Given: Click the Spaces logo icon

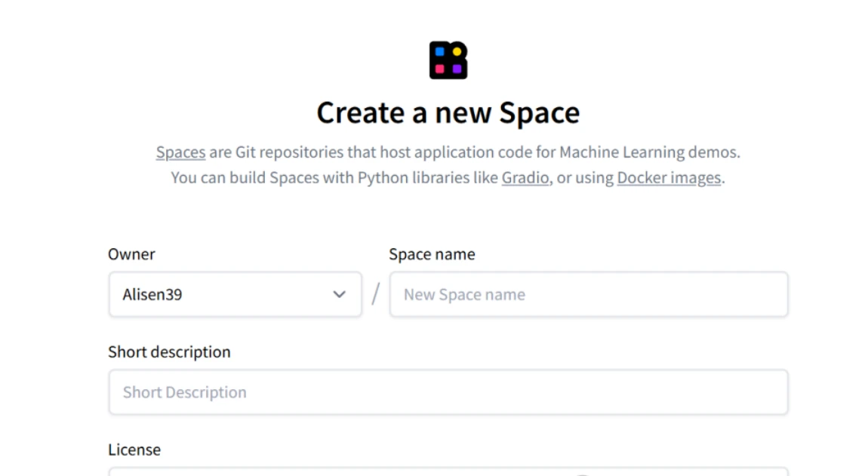Looking at the screenshot, I should click(448, 60).
